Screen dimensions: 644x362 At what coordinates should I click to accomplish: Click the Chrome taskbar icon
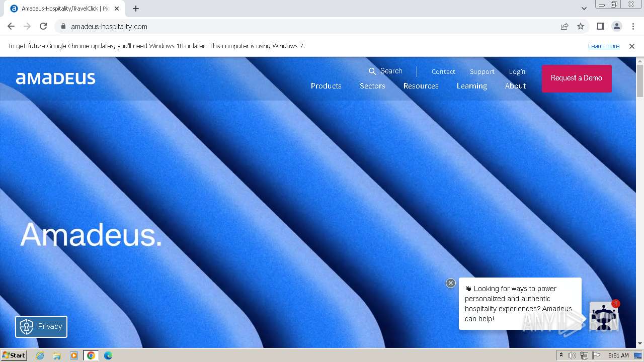pyautogui.click(x=91, y=355)
